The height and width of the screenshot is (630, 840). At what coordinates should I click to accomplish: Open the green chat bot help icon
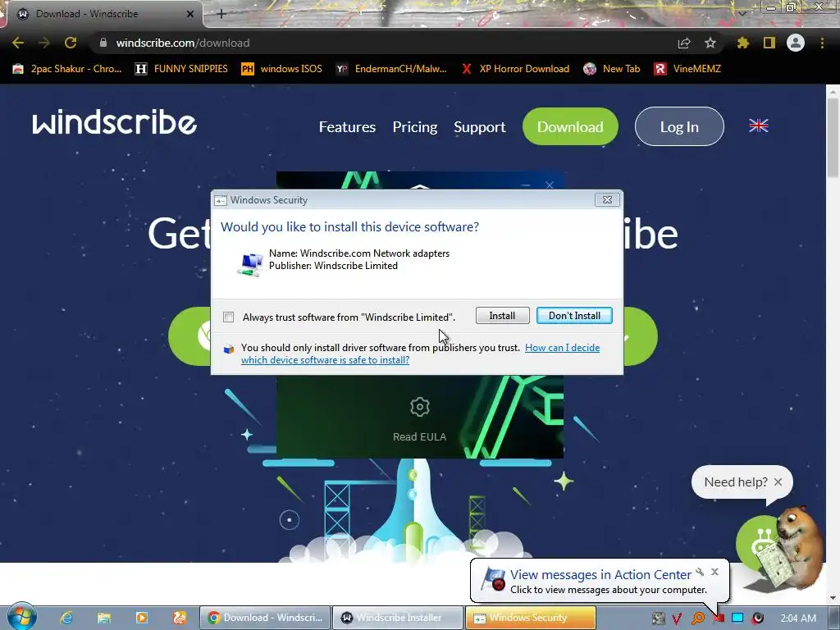(760, 544)
